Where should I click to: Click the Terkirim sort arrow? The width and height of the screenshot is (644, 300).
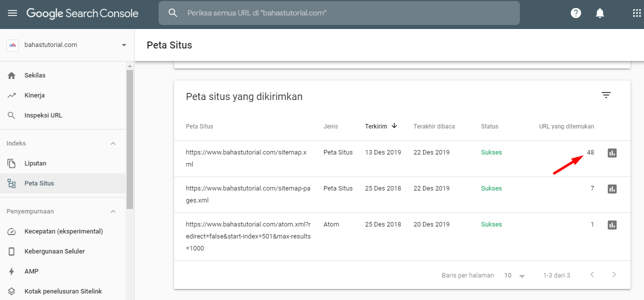point(394,126)
